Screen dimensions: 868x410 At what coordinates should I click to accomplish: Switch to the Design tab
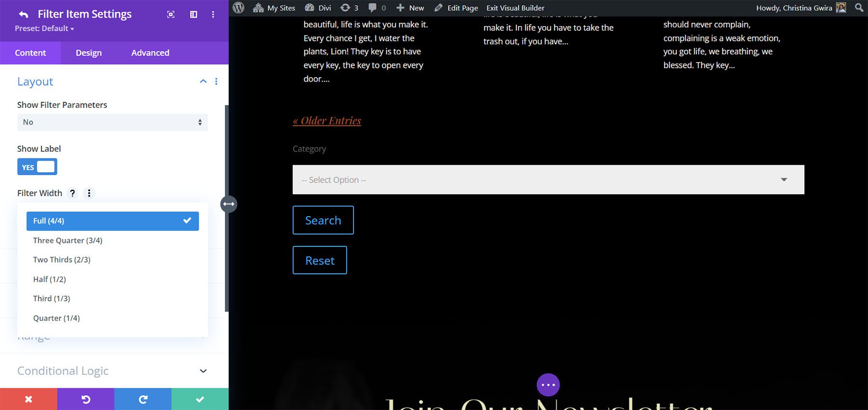click(89, 53)
